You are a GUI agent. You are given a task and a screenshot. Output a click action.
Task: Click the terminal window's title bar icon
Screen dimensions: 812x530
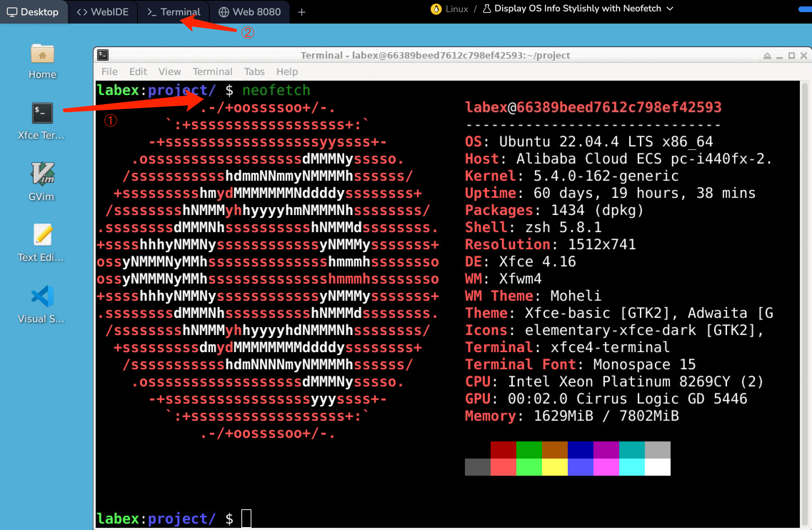pyautogui.click(x=103, y=55)
